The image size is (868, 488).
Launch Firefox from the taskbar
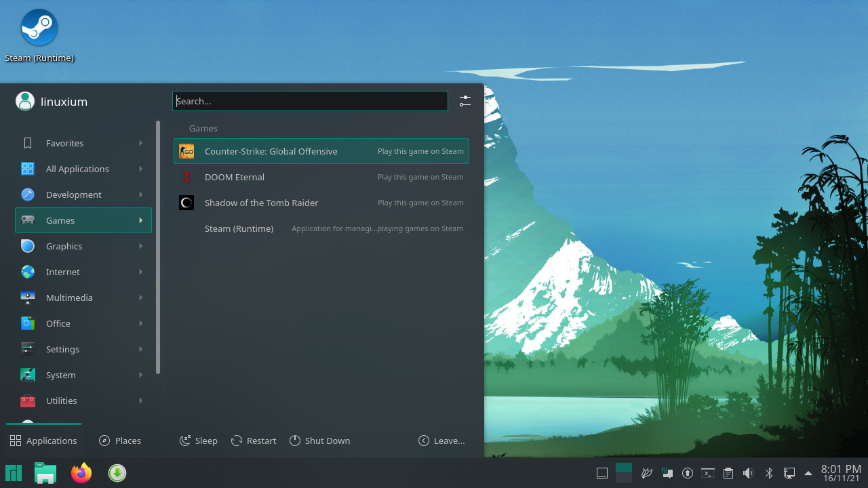[x=81, y=473]
